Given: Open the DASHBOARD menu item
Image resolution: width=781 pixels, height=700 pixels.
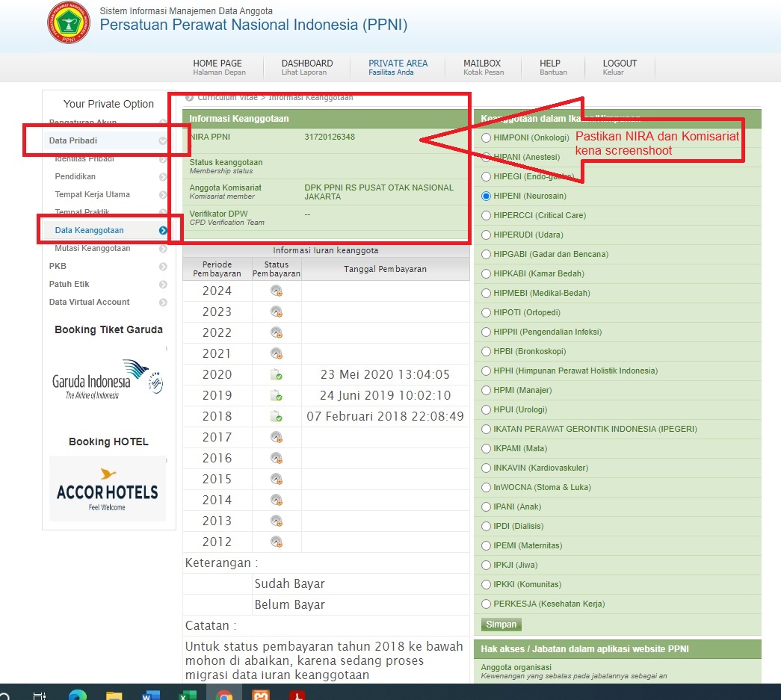Looking at the screenshot, I should tap(306, 66).
